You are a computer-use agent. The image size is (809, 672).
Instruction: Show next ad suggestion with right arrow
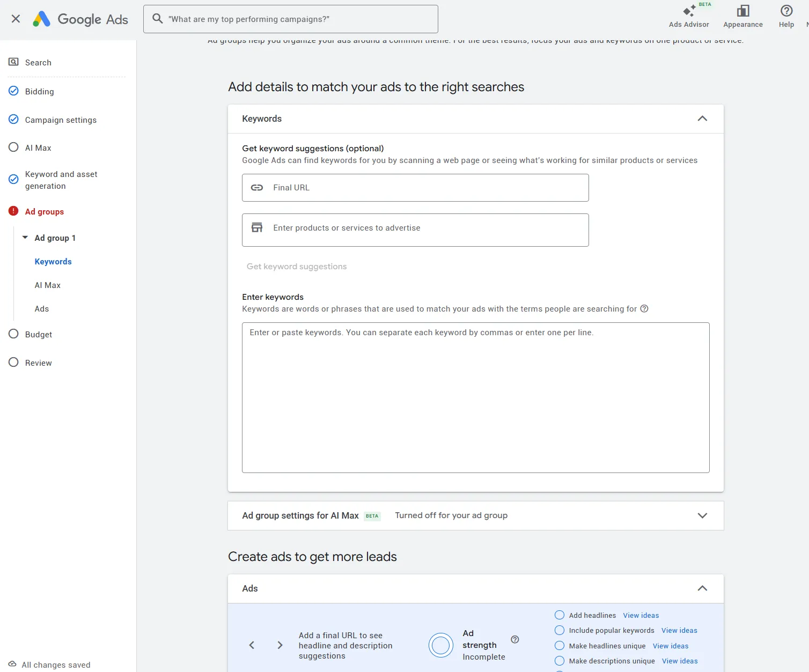click(x=280, y=645)
